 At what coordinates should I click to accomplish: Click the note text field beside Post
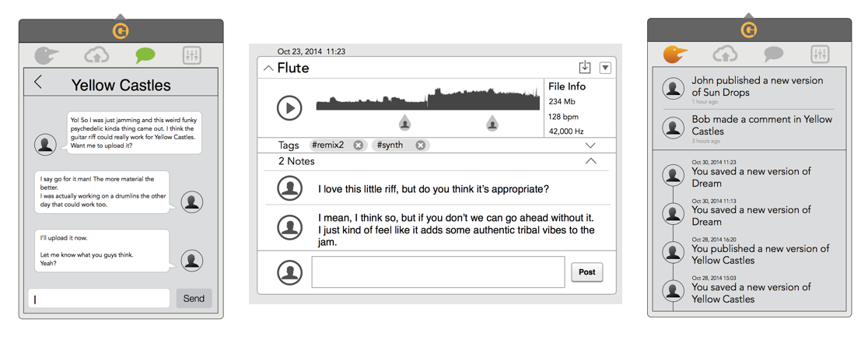point(439,272)
